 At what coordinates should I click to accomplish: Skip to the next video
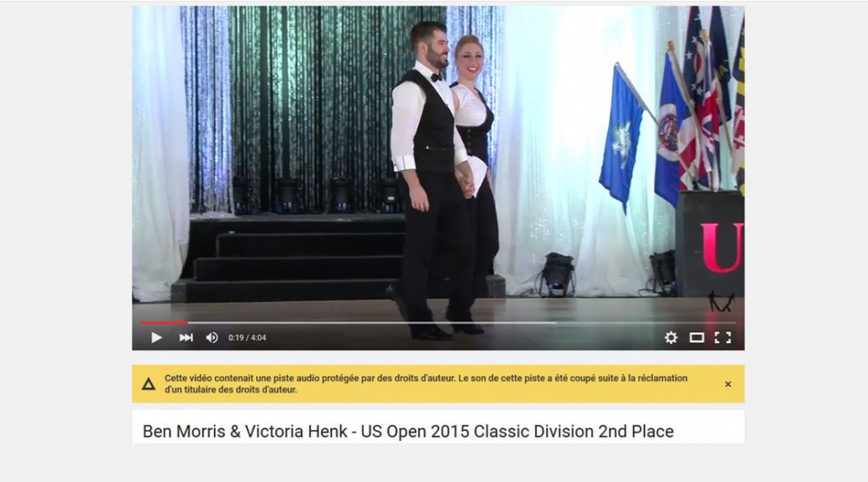click(x=186, y=337)
